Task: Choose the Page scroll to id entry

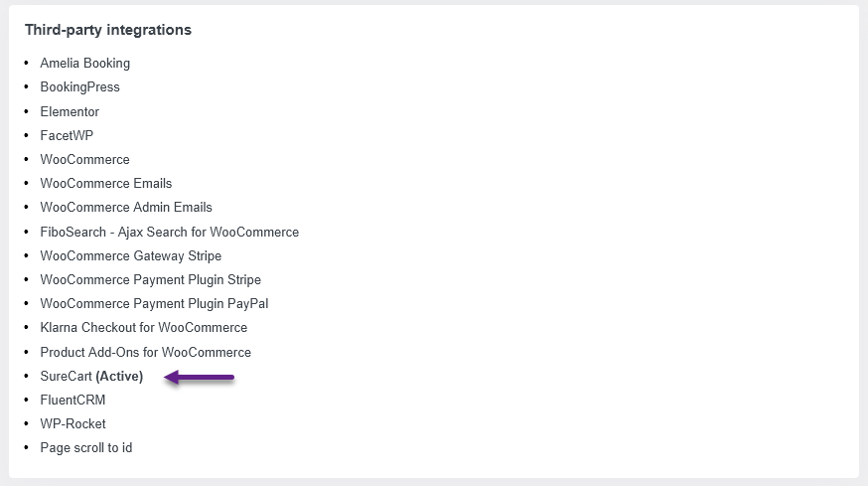Action: pos(85,448)
